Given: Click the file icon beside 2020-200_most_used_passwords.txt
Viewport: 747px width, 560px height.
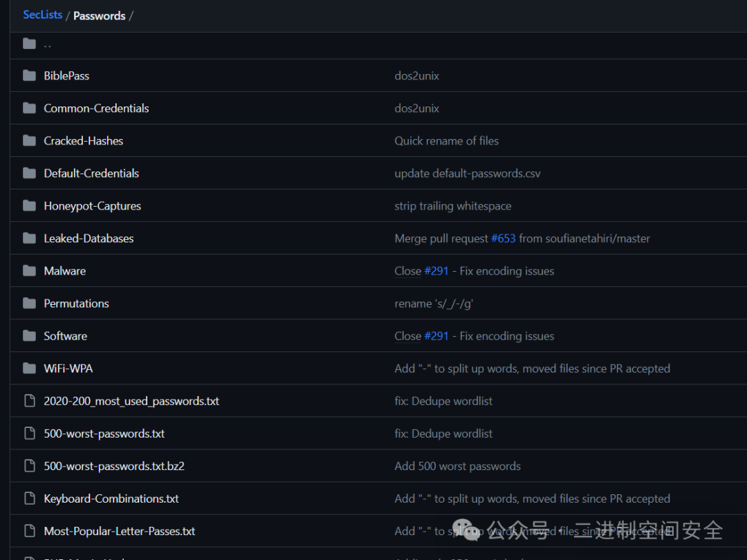Looking at the screenshot, I should coord(29,401).
